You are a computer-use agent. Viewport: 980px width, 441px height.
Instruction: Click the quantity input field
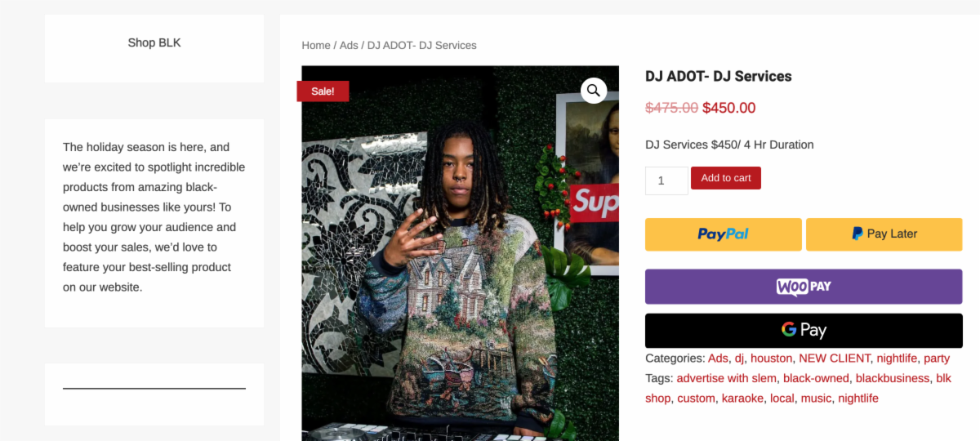[x=666, y=180]
